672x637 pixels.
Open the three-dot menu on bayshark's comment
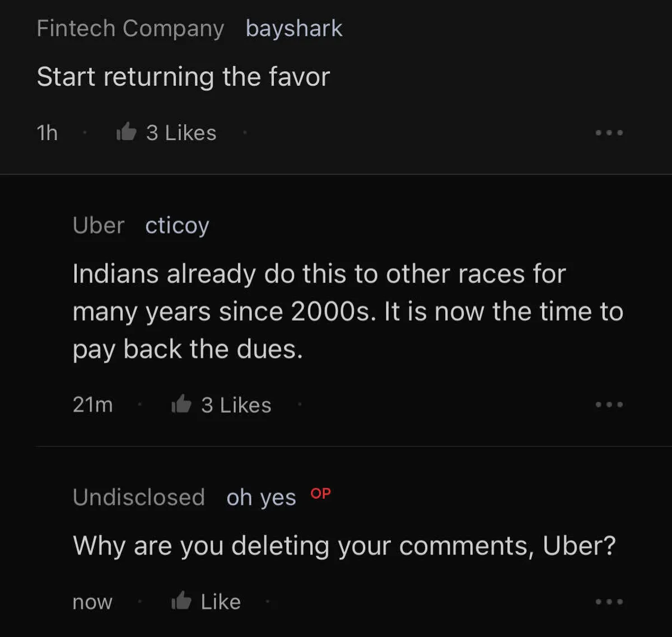[609, 133]
